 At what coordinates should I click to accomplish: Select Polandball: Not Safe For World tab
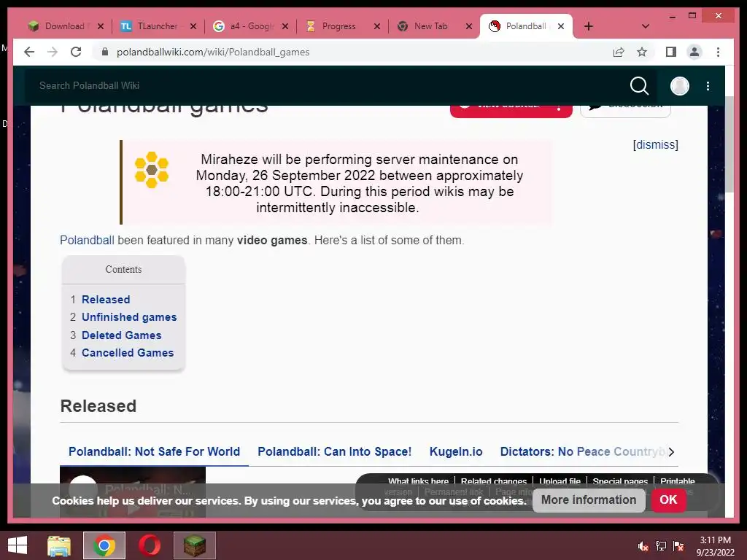pyautogui.click(x=154, y=451)
